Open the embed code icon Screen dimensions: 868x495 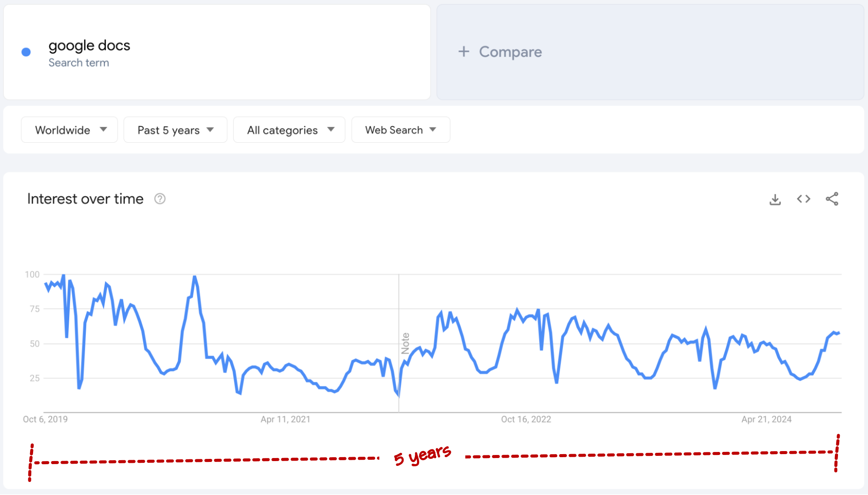click(804, 199)
